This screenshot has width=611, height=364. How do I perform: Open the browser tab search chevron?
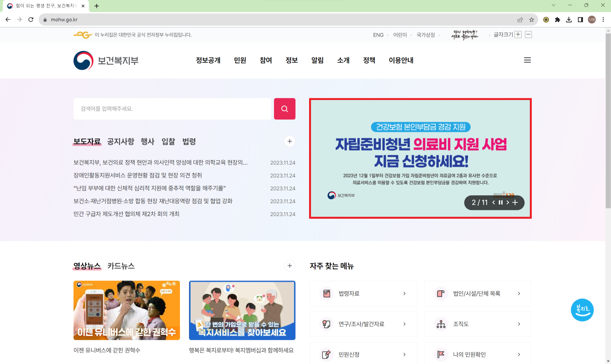click(x=553, y=5)
